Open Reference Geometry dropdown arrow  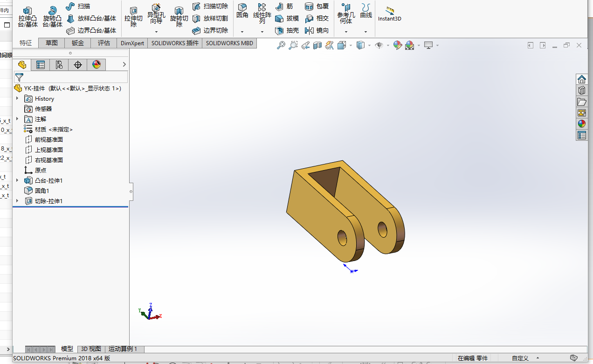pyautogui.click(x=346, y=32)
